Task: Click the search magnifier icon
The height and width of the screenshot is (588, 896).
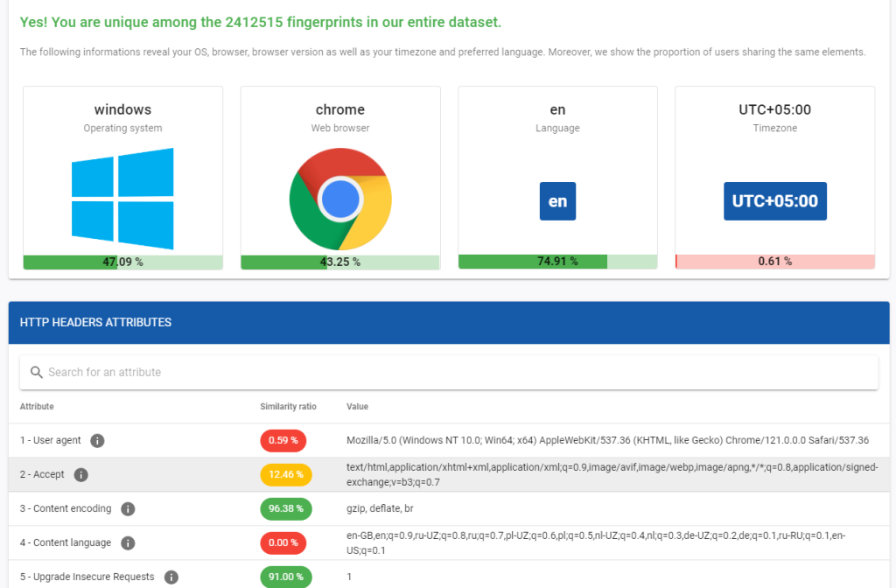Action: click(x=36, y=372)
